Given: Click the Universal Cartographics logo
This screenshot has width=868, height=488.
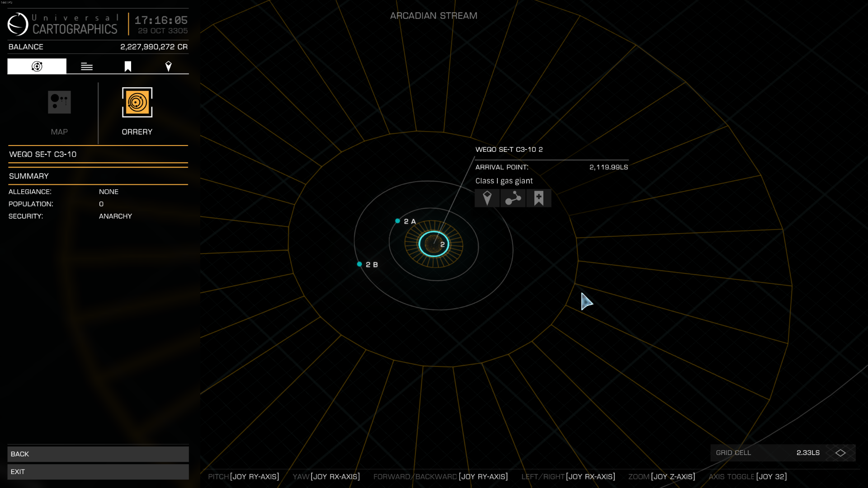Looking at the screenshot, I should 62,24.
